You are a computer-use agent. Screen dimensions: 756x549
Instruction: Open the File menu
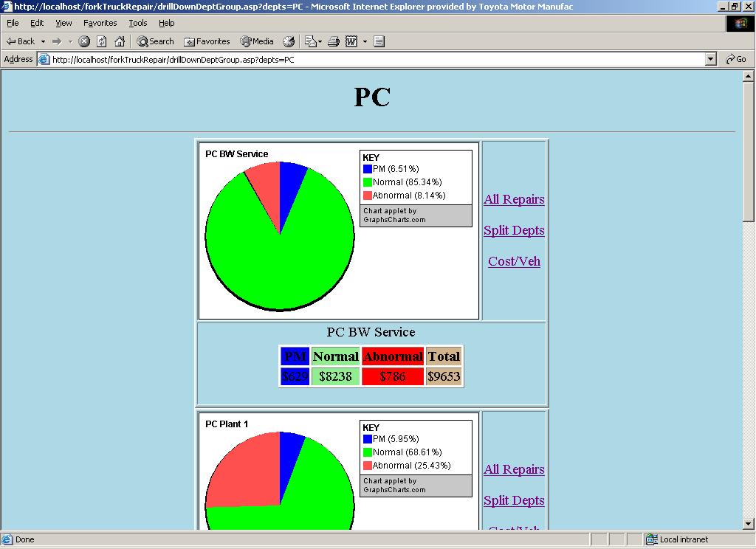click(x=13, y=23)
